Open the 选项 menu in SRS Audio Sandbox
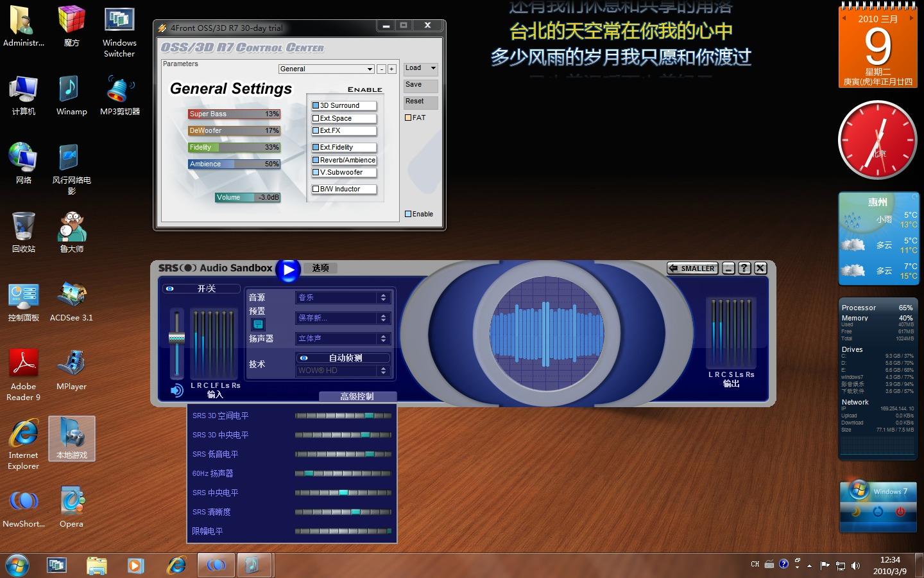 coord(320,268)
